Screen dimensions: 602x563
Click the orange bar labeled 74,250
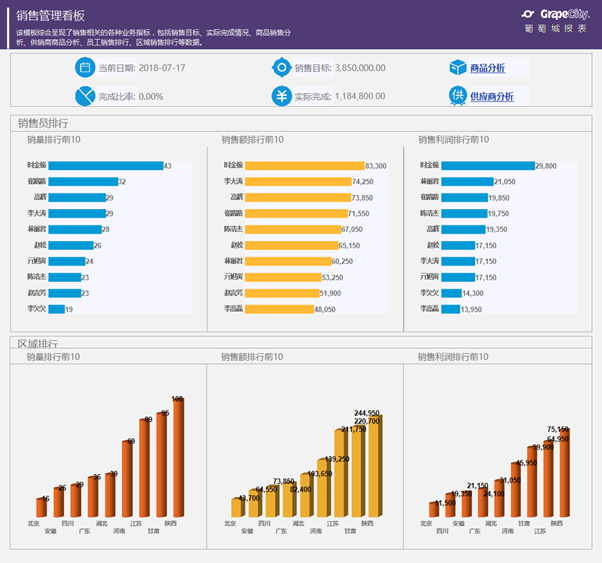click(298, 182)
